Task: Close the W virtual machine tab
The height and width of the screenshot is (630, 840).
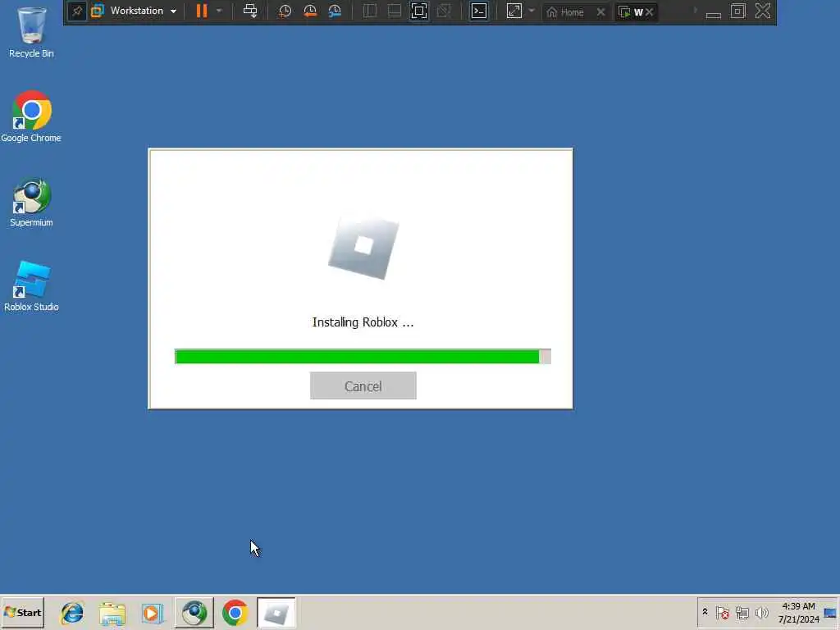Action: tap(650, 11)
